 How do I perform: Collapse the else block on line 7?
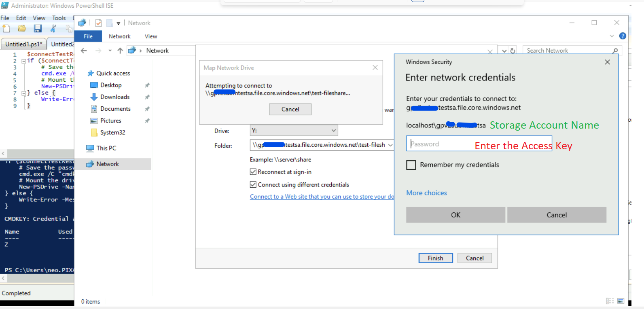click(x=23, y=93)
